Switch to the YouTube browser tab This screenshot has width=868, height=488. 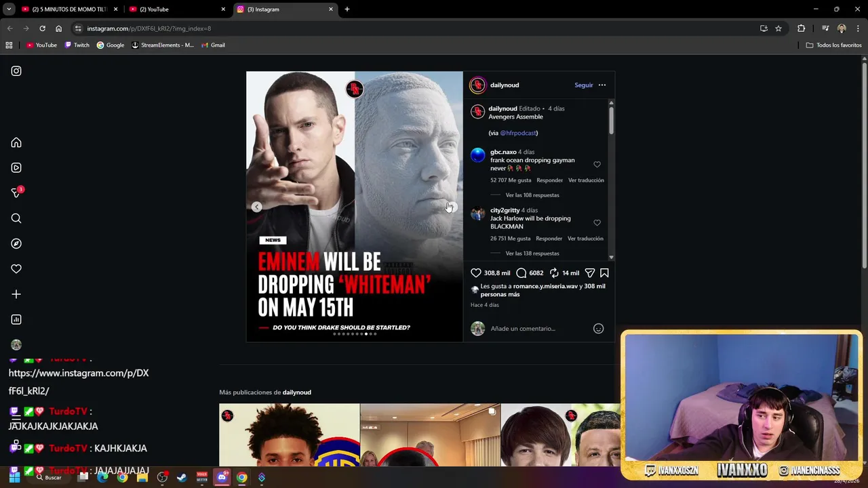178,9
